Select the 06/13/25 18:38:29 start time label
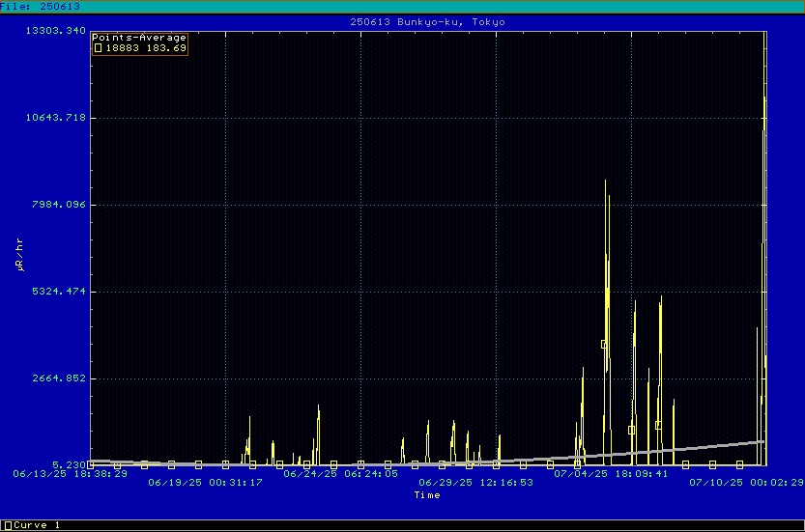The image size is (805, 532). (x=70, y=474)
